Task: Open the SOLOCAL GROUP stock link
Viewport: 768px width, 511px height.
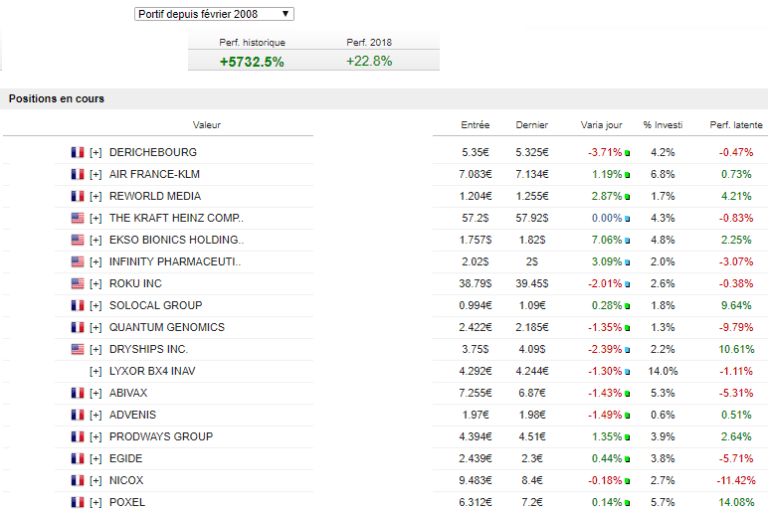Action: coord(155,306)
